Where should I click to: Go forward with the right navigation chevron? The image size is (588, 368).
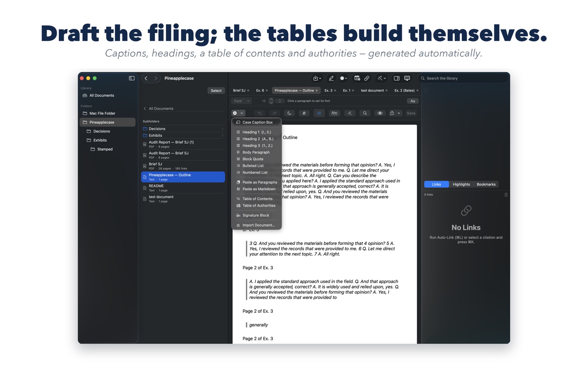156,78
